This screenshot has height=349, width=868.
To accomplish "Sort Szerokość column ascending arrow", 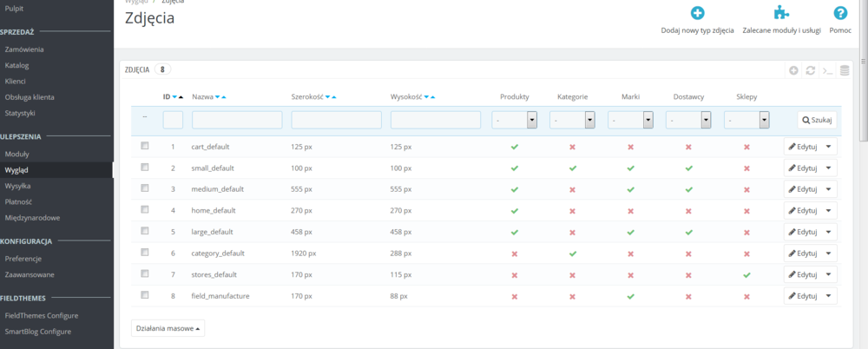I will click(x=334, y=97).
